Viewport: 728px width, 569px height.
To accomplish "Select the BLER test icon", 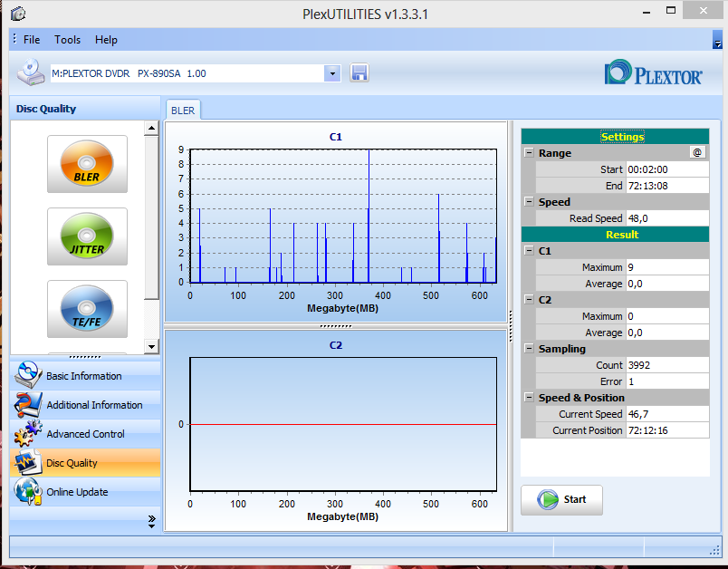I will click(87, 163).
